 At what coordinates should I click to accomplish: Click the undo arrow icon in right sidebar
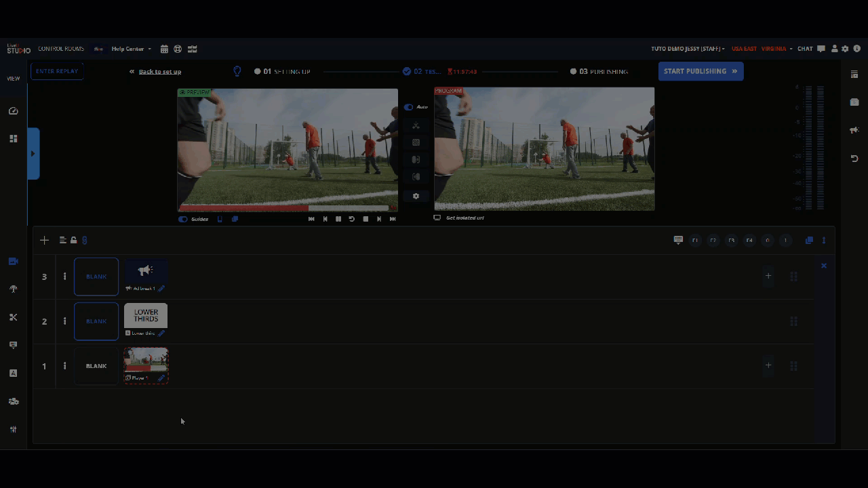pyautogui.click(x=854, y=159)
